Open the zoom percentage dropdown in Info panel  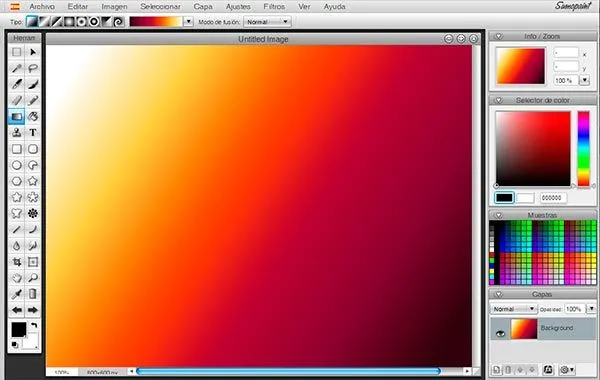pos(584,80)
